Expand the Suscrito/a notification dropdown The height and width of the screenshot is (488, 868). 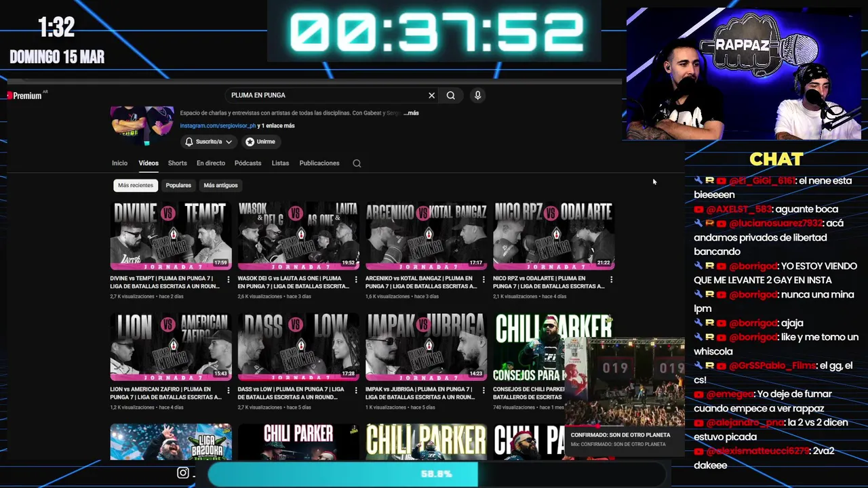[209, 142]
